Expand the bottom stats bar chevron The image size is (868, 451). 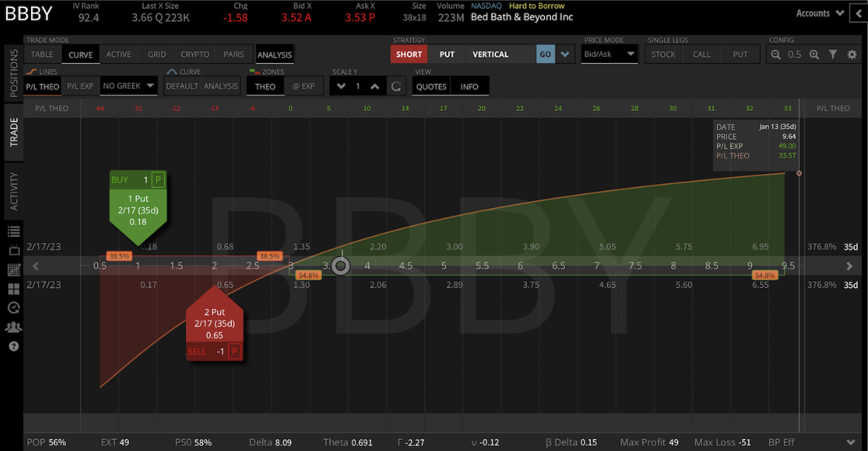(x=851, y=442)
